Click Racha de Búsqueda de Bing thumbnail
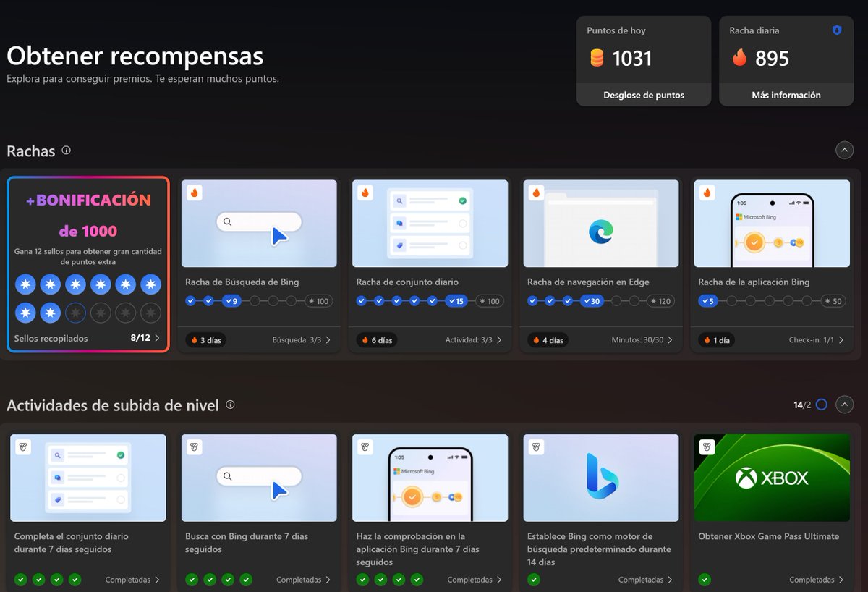The width and height of the screenshot is (868, 592). [x=259, y=224]
